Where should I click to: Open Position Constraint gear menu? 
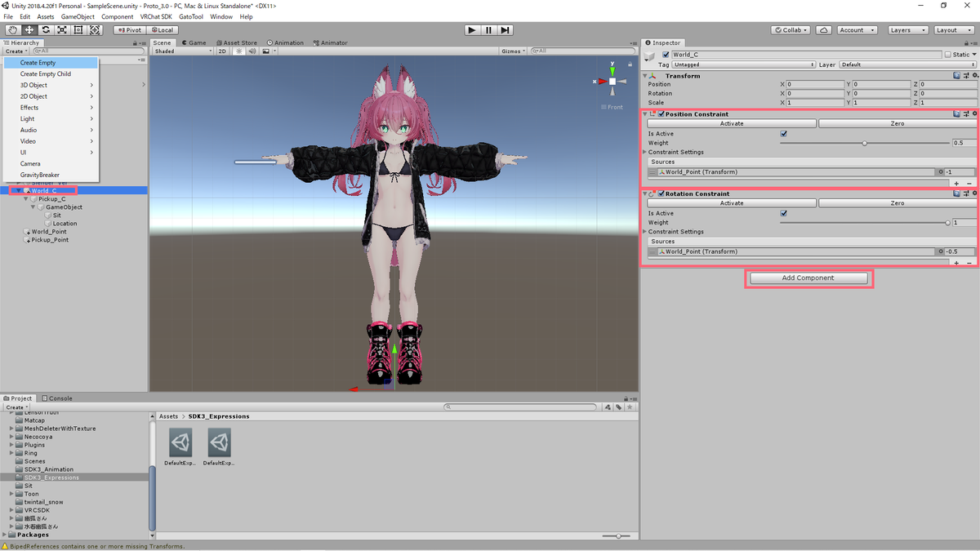(x=974, y=114)
